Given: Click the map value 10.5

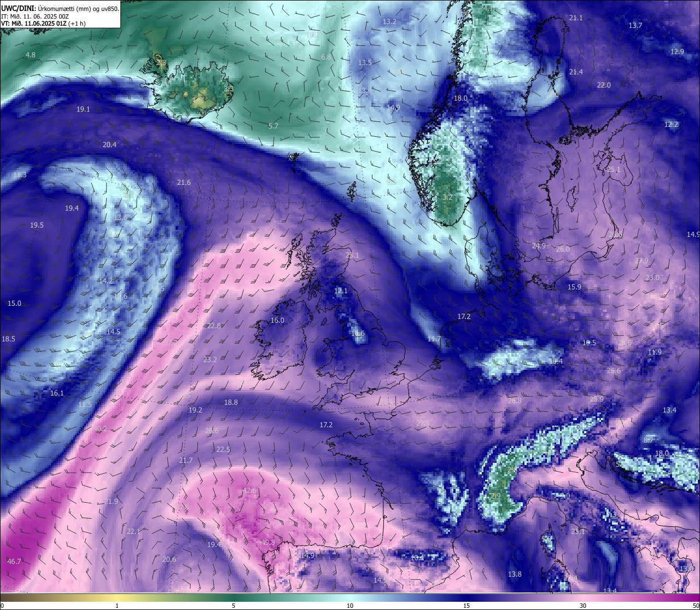Looking at the screenshot, I should tap(589, 343).
